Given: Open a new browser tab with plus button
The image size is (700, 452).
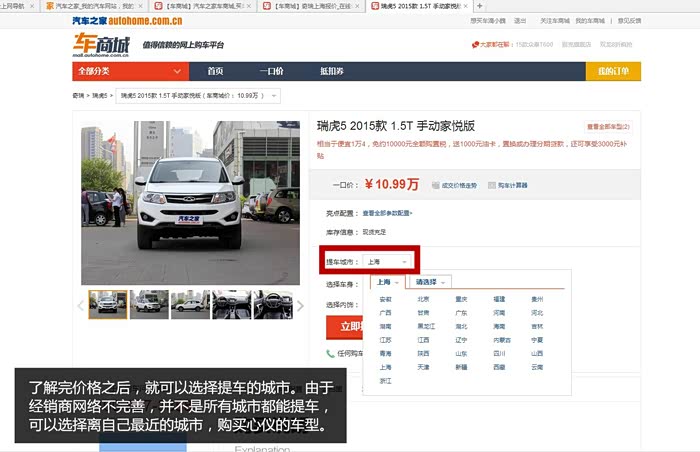Looking at the screenshot, I should tap(480, 6).
